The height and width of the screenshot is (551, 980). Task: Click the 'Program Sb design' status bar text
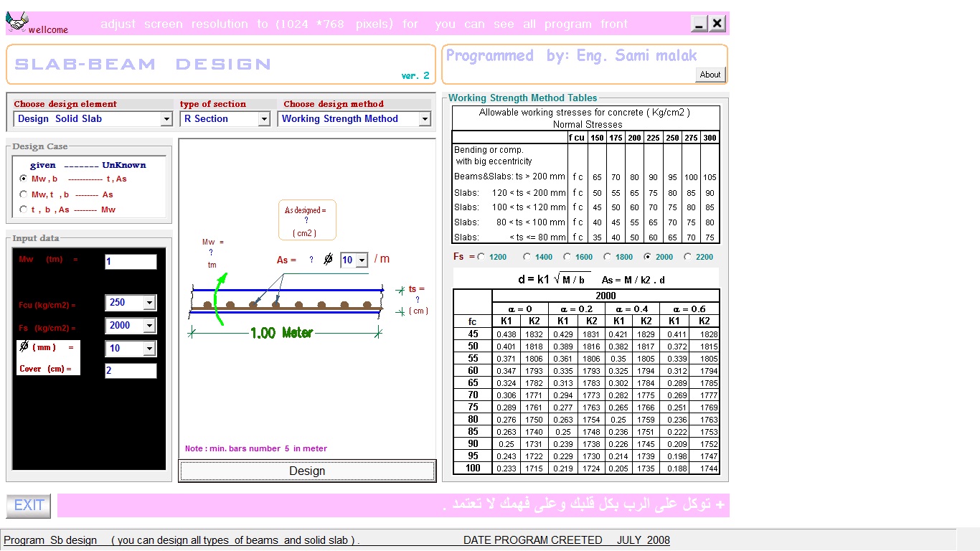[50, 540]
